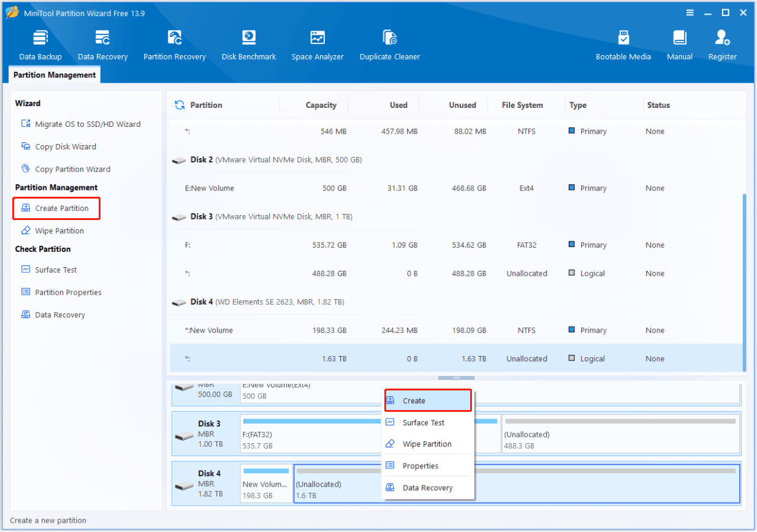Select the F: FAT32 partition row

point(456,245)
